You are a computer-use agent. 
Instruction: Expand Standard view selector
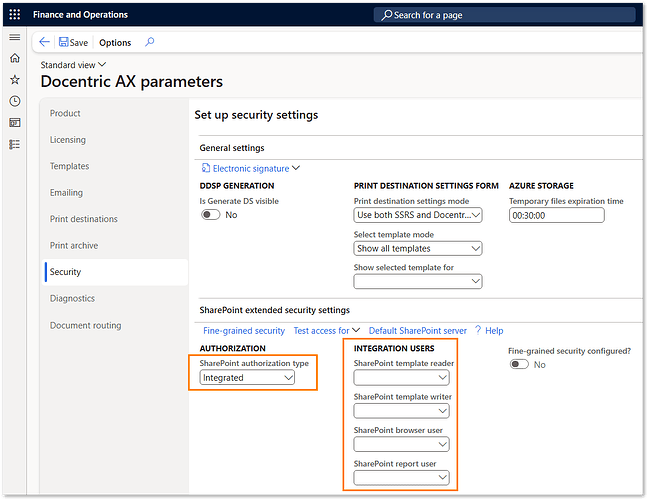(73, 65)
